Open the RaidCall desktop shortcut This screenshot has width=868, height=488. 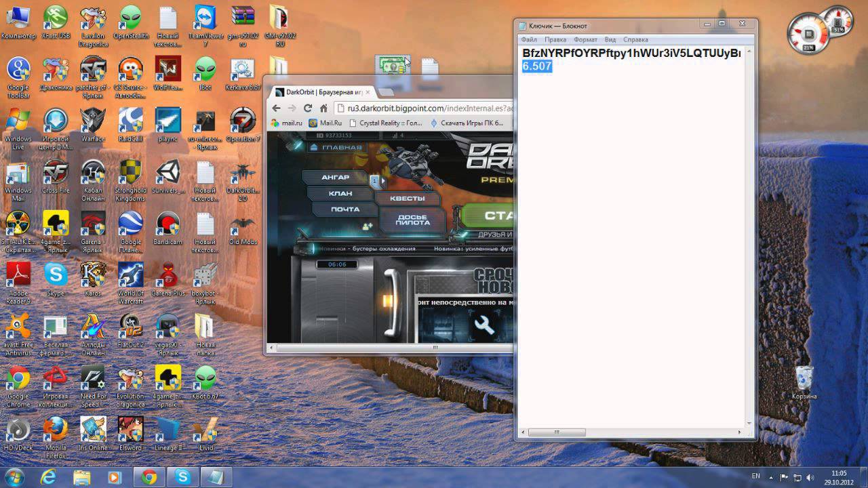click(x=130, y=125)
